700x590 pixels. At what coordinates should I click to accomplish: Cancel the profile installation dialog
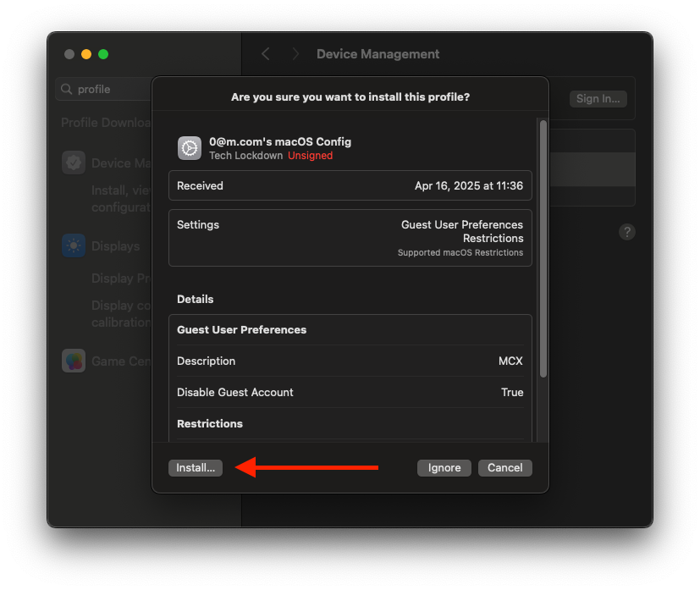click(x=505, y=468)
